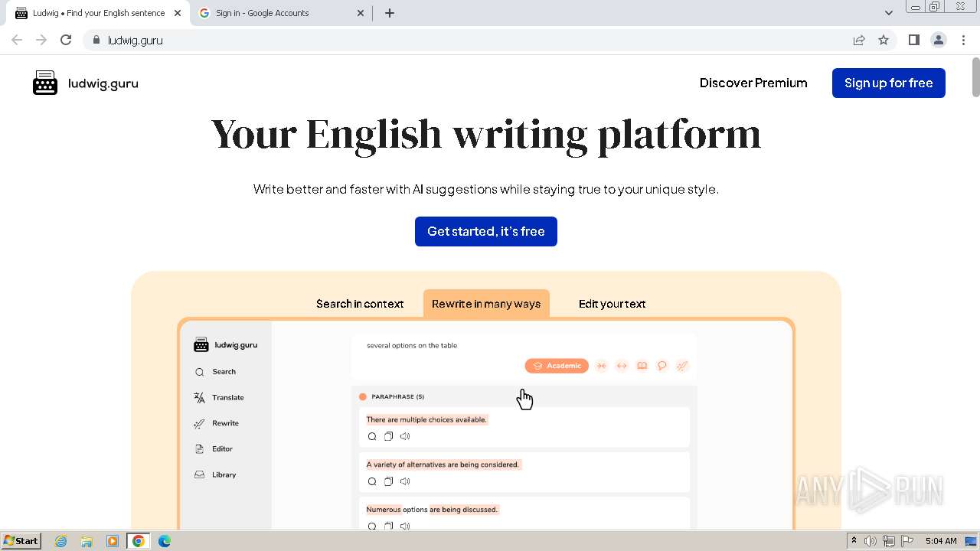The height and width of the screenshot is (551, 980).
Task: View site info via the padlock icon
Action: click(x=96, y=40)
